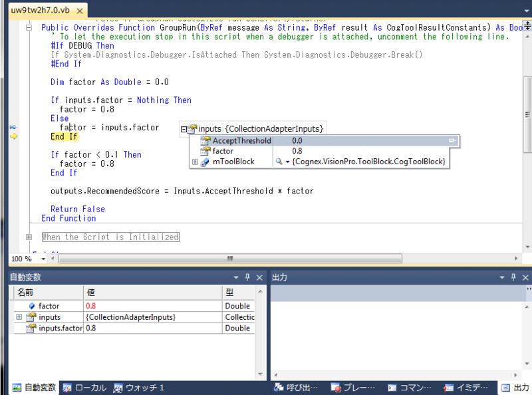Switch to the ウォッチ 1 tab
Screen dimensions: 532x395
coord(139,388)
